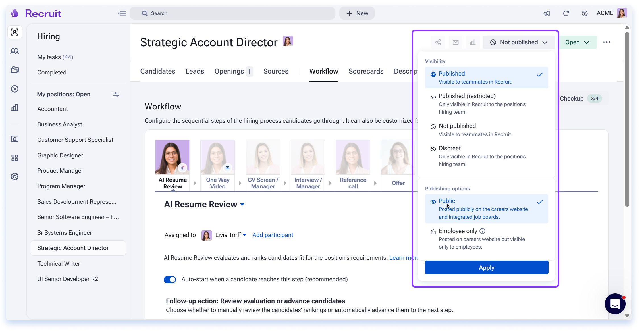Click the Apply button
This screenshot has height=331, width=644.
[x=487, y=268]
